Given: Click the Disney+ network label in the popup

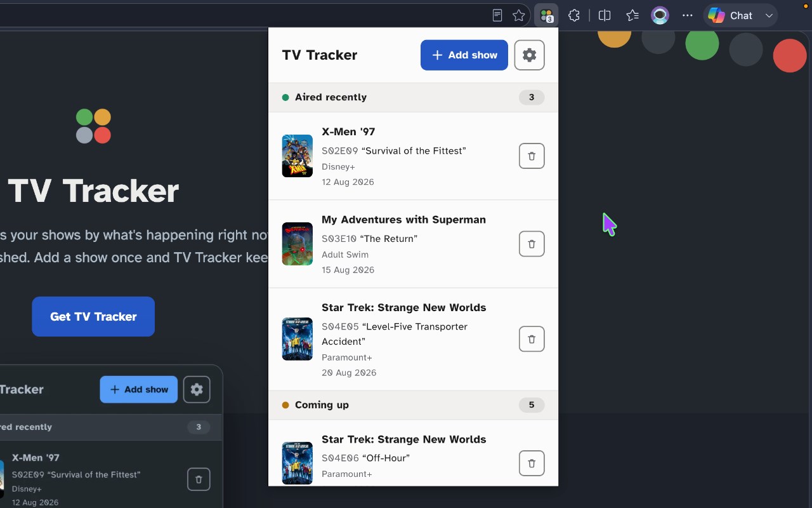Looking at the screenshot, I should (338, 167).
